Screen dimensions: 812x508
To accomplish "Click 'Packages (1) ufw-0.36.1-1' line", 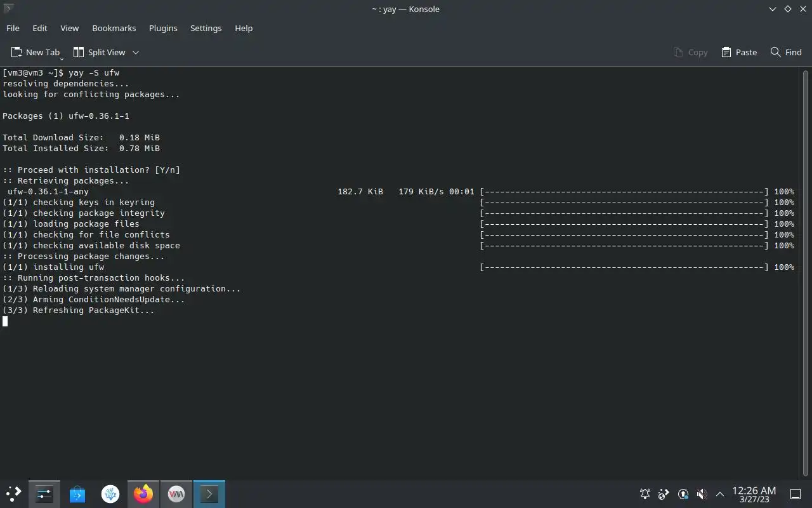I will [x=66, y=116].
